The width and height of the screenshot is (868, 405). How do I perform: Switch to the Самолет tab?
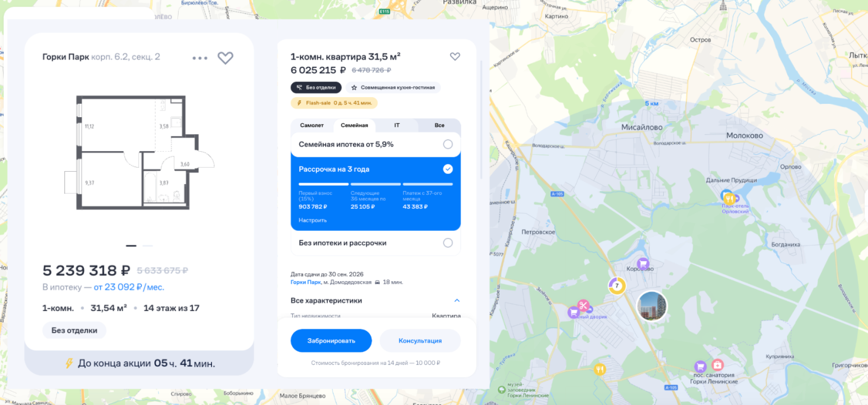pos(312,125)
